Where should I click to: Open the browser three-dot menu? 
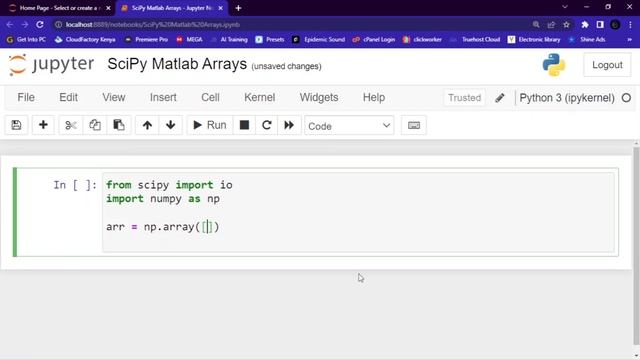point(630,24)
